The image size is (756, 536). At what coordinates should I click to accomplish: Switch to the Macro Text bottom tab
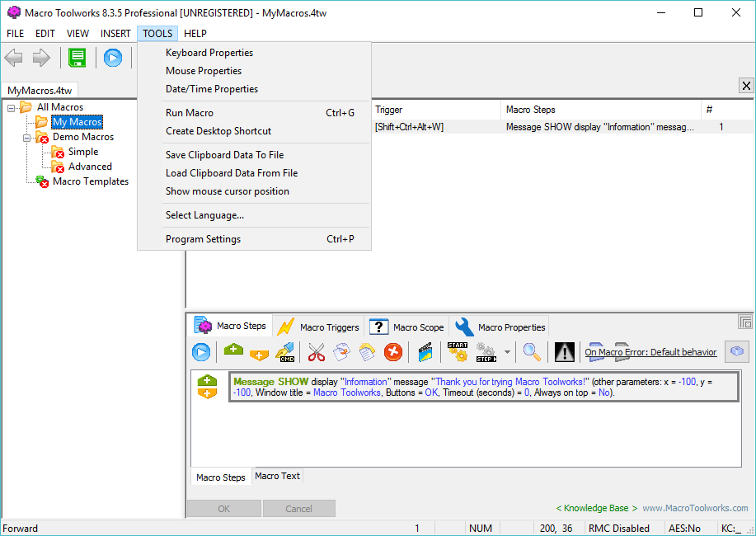point(277,476)
